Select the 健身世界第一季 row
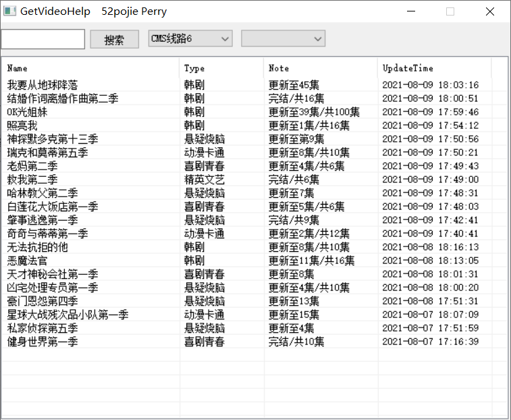 point(43,342)
